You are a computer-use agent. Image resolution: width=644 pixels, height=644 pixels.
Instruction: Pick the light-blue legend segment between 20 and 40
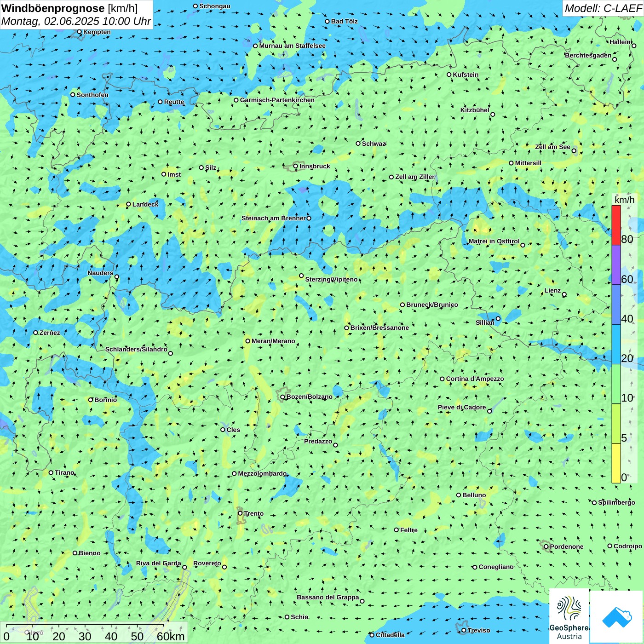point(616,345)
